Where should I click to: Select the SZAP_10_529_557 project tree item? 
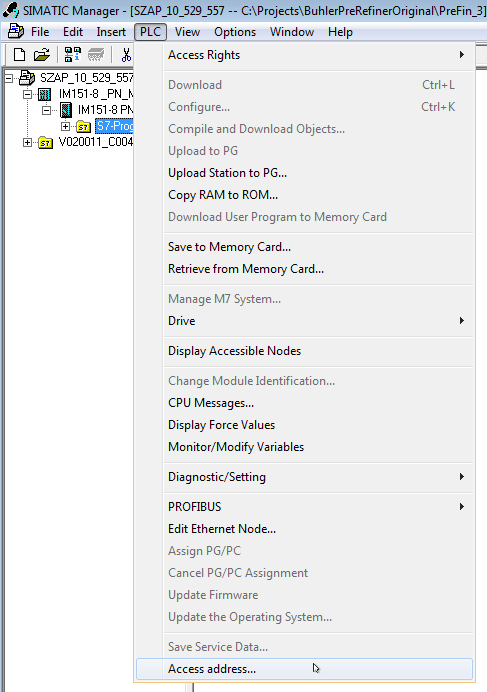point(86,78)
